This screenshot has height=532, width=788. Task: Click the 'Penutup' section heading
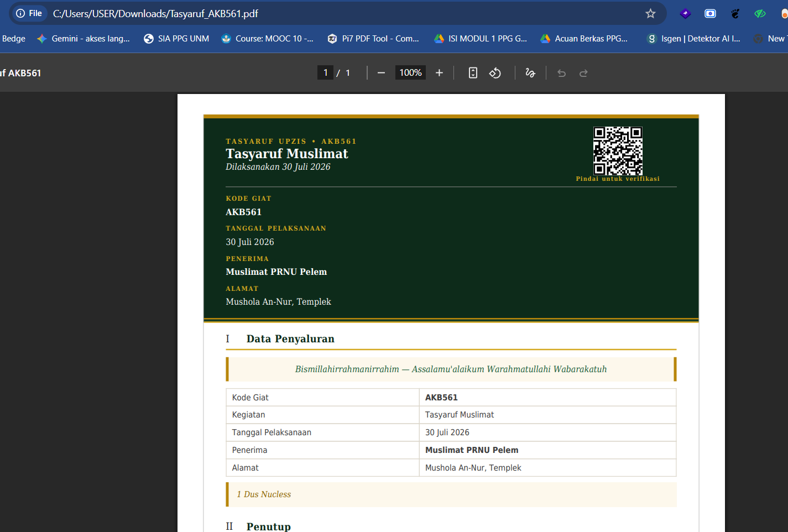pyautogui.click(x=269, y=526)
